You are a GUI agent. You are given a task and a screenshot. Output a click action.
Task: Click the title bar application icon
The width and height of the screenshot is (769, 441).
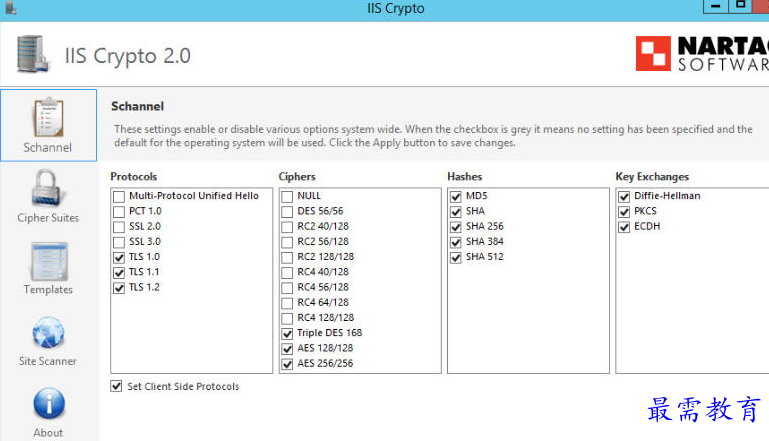click(x=10, y=8)
